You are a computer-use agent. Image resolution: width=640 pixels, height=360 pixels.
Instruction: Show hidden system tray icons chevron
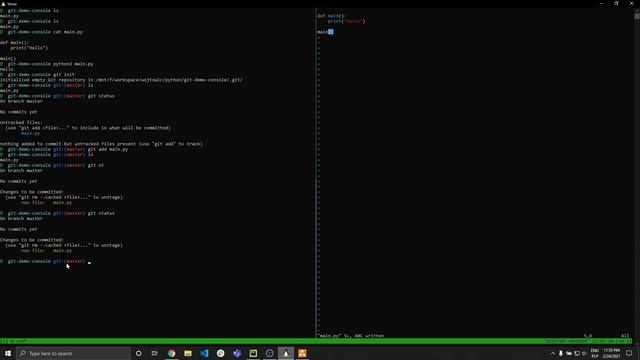tap(553, 353)
